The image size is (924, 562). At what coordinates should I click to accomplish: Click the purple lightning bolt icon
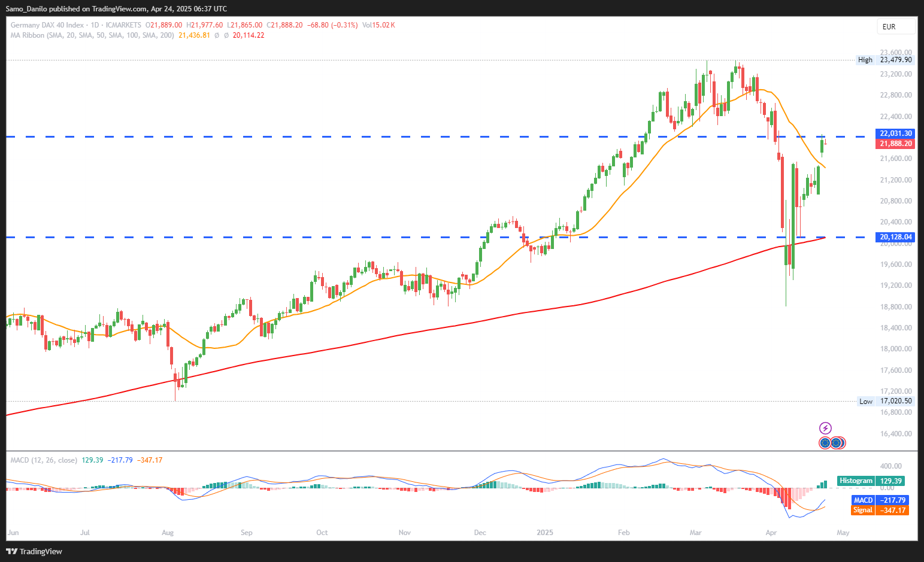point(825,428)
